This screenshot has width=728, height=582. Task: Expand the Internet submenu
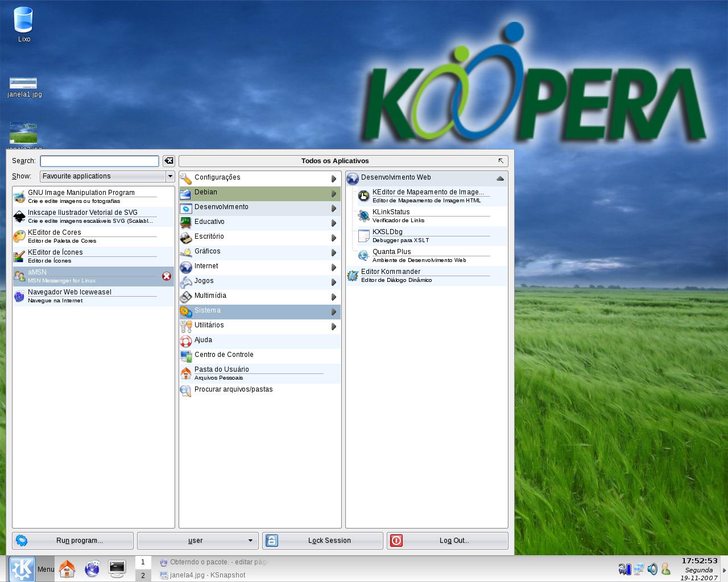[260, 267]
